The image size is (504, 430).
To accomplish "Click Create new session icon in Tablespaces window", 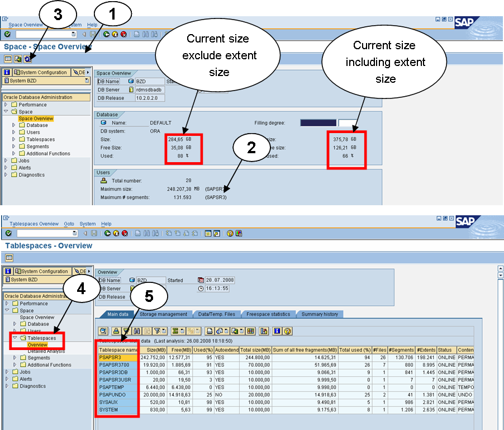I will (x=208, y=233).
